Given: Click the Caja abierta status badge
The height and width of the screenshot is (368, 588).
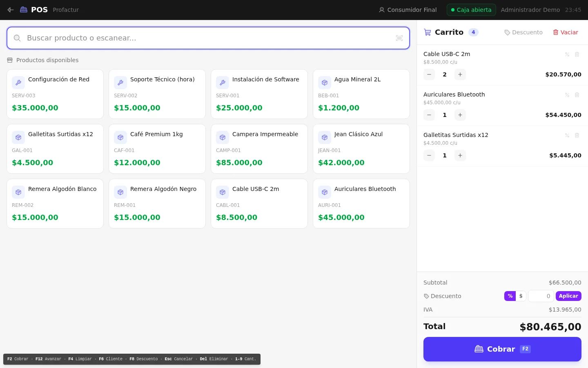Looking at the screenshot, I should (x=471, y=10).
